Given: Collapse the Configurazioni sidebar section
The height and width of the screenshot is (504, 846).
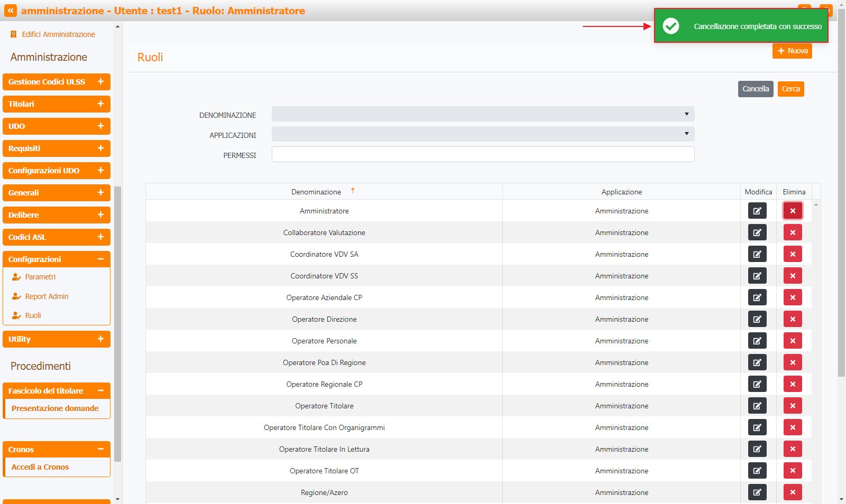Looking at the screenshot, I should [x=100, y=259].
